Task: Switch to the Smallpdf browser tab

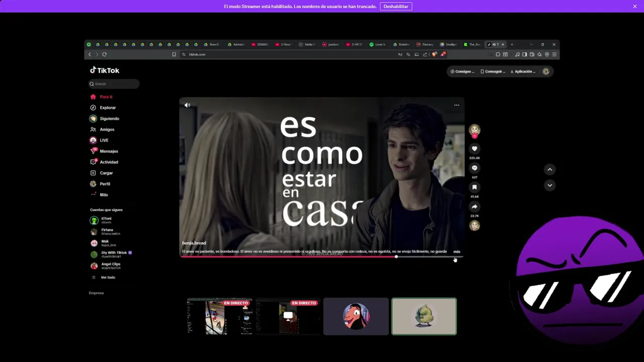Action: coord(449,44)
